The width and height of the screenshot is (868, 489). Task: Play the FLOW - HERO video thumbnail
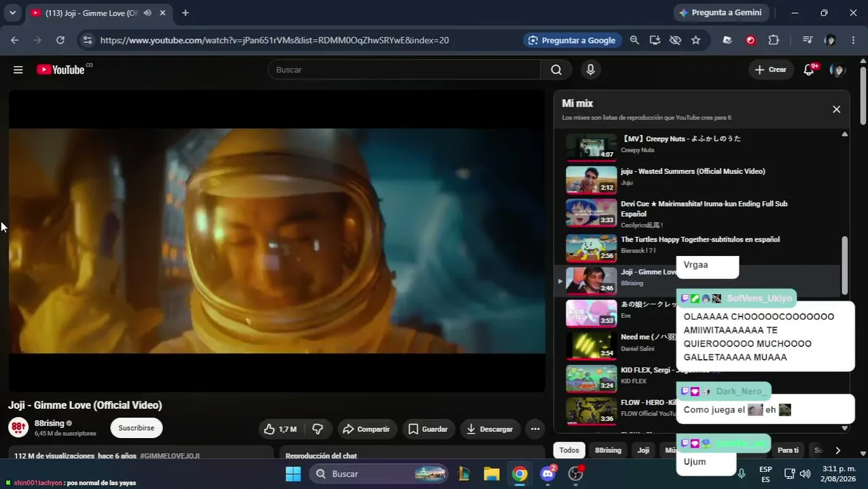pos(591,411)
